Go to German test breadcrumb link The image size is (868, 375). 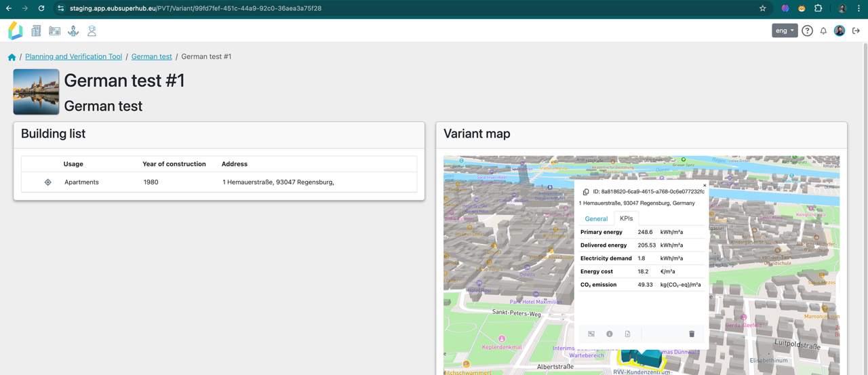(x=151, y=57)
